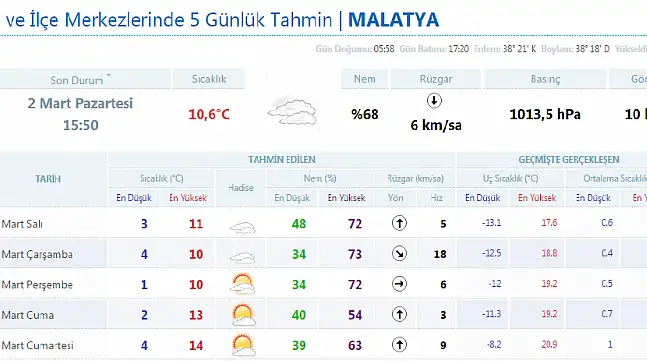The height and width of the screenshot is (364, 647).
Task: Click the Mart Perşembe partly sunny icon
Action: [242, 284]
